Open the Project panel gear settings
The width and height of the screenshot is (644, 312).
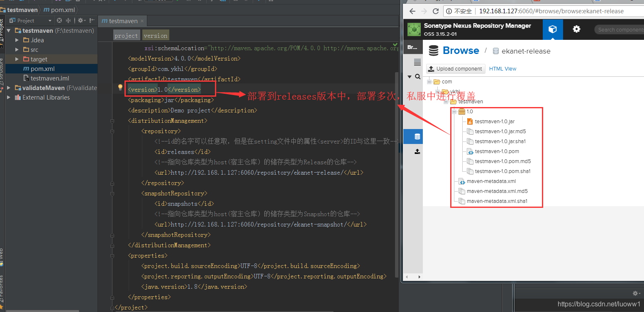(x=81, y=20)
